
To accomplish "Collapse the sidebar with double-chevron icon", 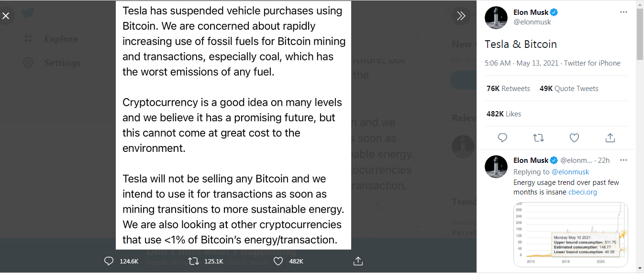I will point(461,16).
